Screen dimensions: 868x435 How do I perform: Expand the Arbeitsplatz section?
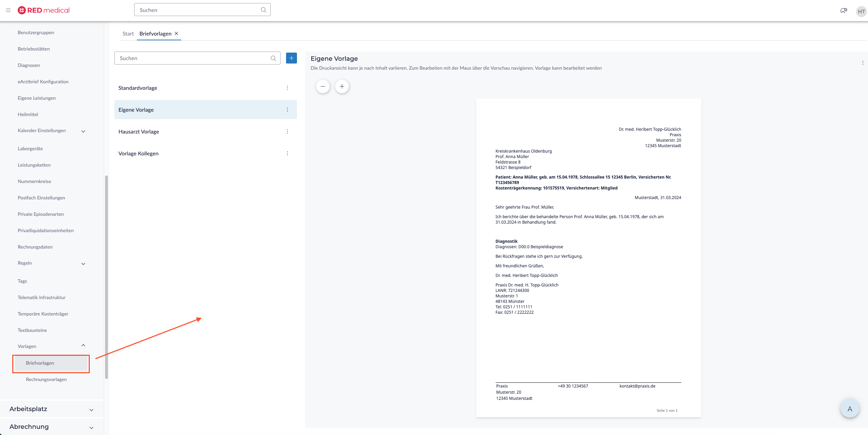[x=91, y=410]
